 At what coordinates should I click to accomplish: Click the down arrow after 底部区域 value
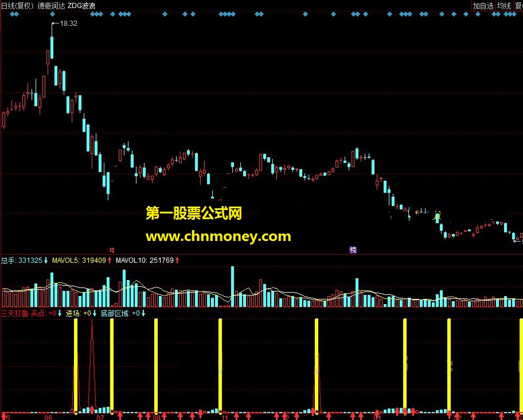[x=143, y=313]
